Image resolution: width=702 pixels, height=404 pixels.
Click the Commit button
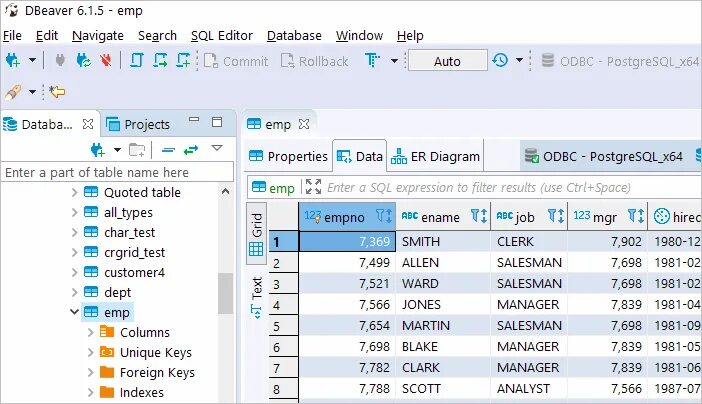point(236,61)
